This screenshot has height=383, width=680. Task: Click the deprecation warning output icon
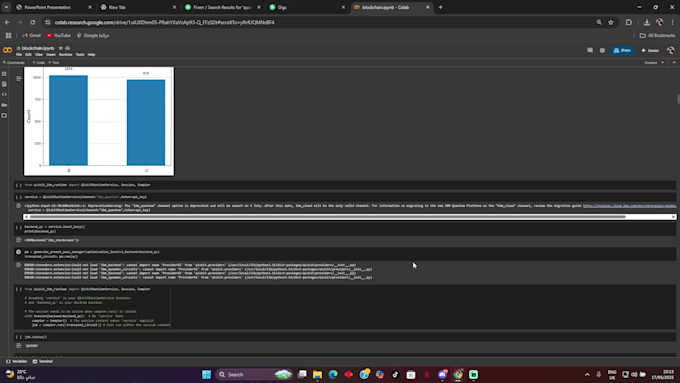(x=19, y=206)
